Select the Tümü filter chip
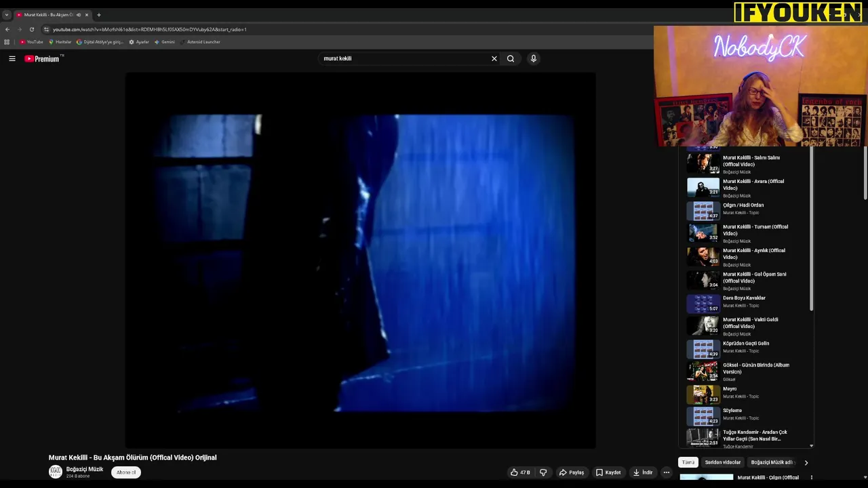The image size is (868, 488). pos(688,462)
